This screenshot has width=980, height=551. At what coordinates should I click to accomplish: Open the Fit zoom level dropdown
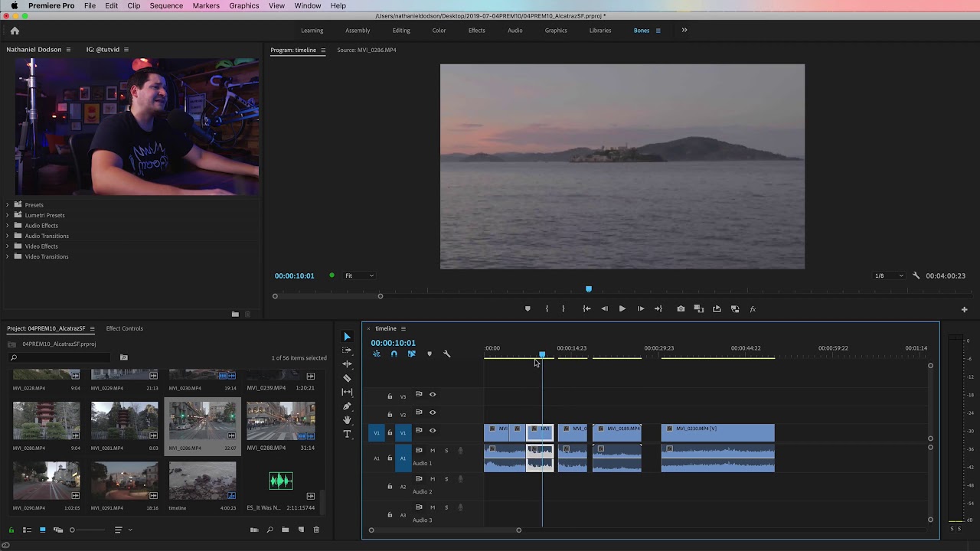pos(359,275)
